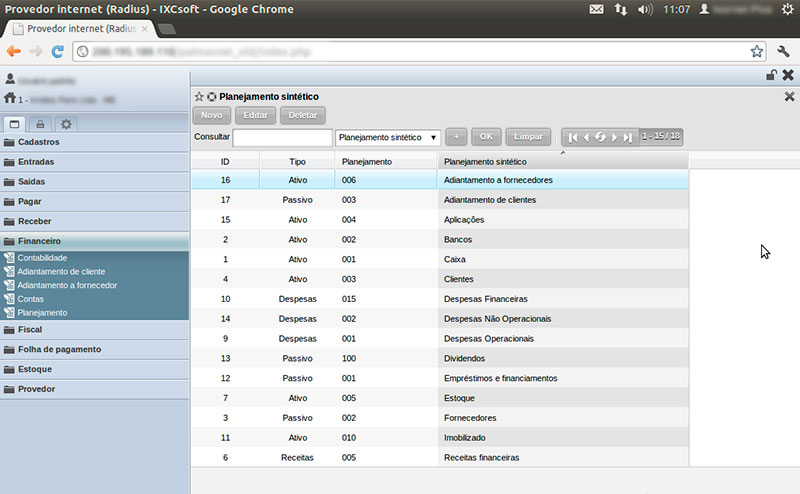
Task: Open Chrome wrench settings menu
Action: 783,51
